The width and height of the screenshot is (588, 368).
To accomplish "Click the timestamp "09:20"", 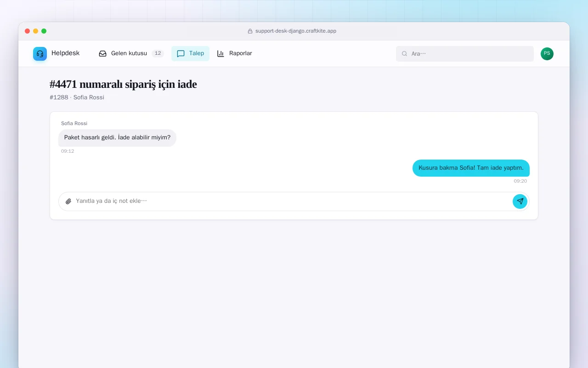I will 520,181.
